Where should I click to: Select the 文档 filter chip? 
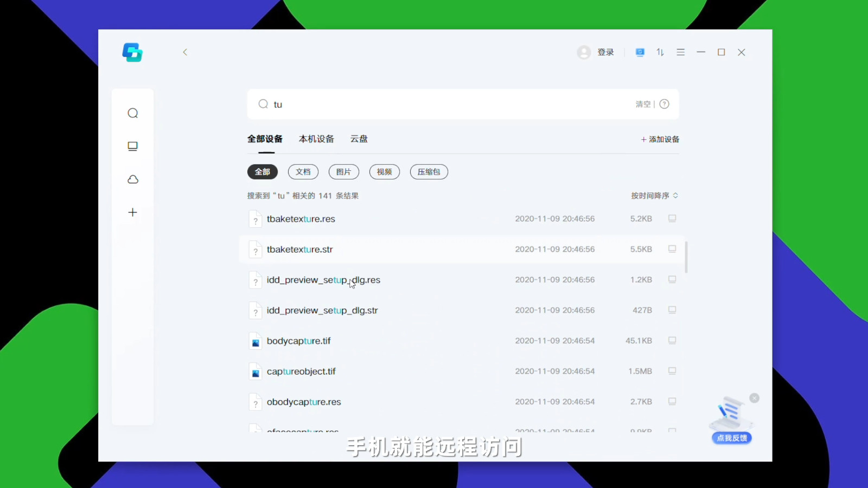coord(303,172)
